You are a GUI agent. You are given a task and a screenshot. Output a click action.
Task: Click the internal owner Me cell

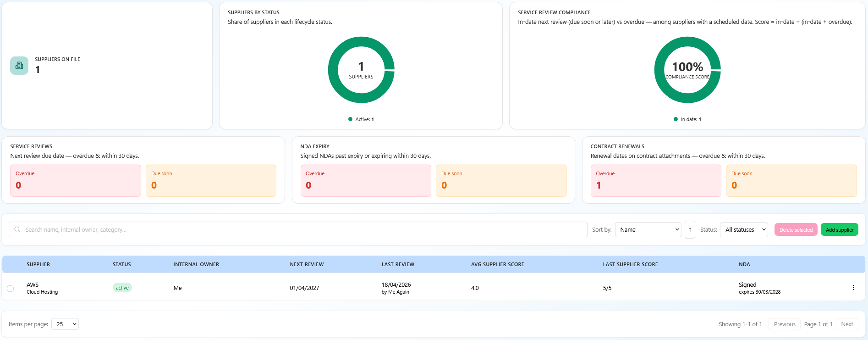[x=177, y=288]
